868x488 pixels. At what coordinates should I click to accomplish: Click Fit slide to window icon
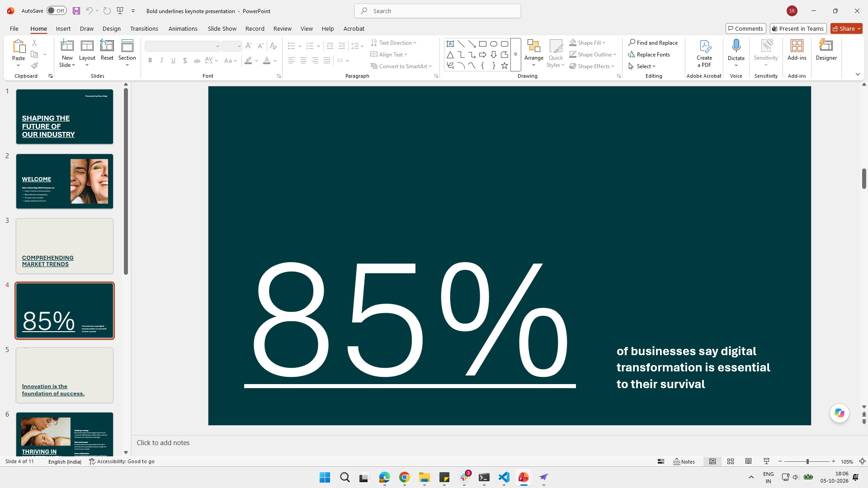tap(862, 461)
